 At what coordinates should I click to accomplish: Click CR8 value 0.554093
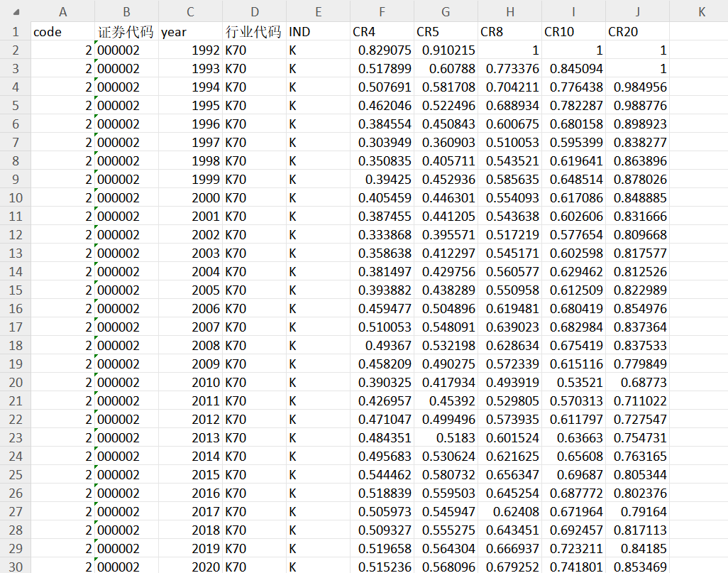coord(509,198)
